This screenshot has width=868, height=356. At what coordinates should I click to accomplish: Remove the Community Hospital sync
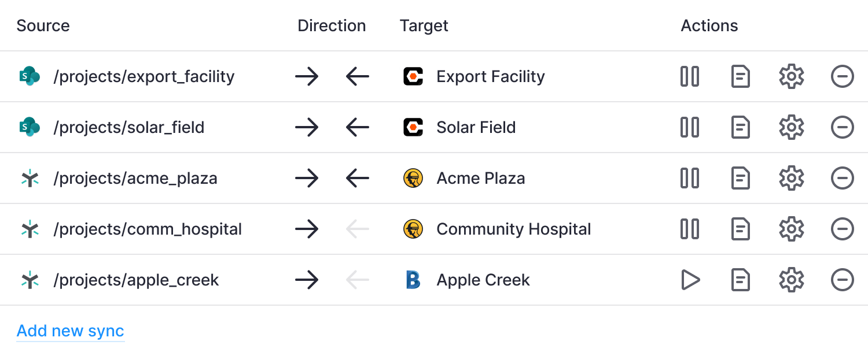(843, 229)
